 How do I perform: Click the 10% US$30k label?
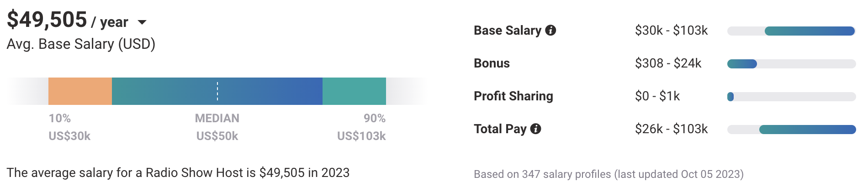pyautogui.click(x=69, y=127)
